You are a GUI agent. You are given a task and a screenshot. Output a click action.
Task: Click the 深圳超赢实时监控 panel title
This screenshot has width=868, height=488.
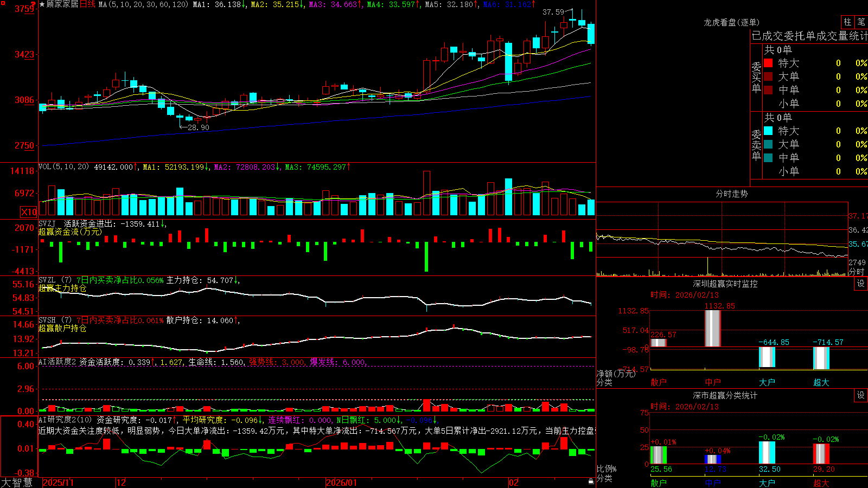(725, 284)
